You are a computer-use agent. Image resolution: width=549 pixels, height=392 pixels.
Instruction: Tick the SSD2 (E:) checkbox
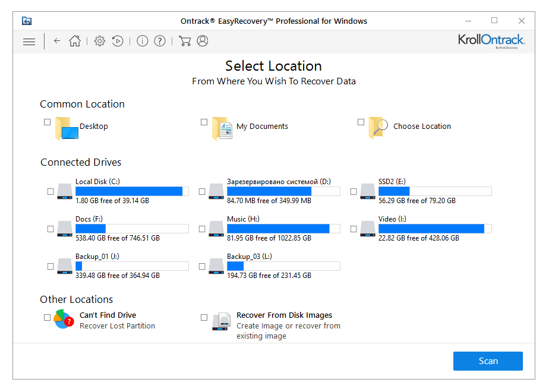click(354, 191)
